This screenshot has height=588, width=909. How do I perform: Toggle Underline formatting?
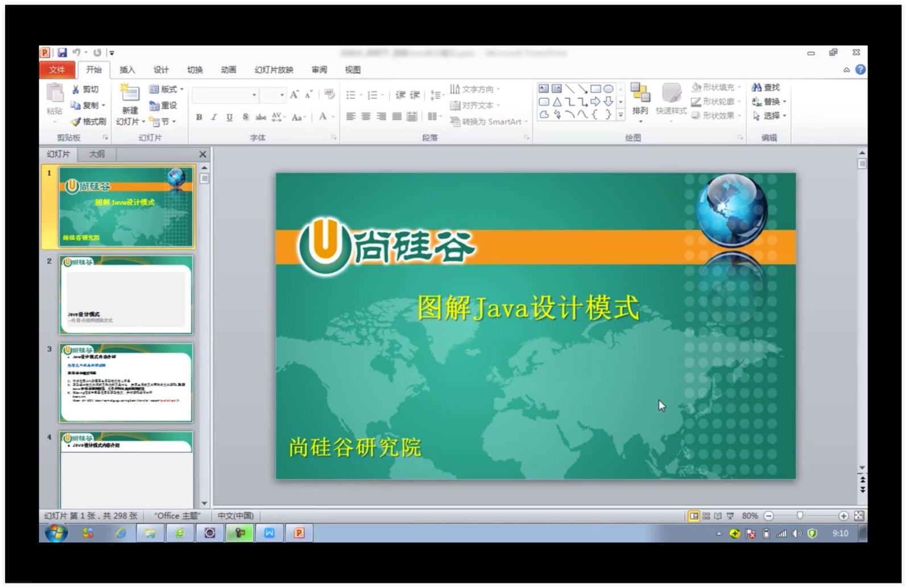pos(229,117)
